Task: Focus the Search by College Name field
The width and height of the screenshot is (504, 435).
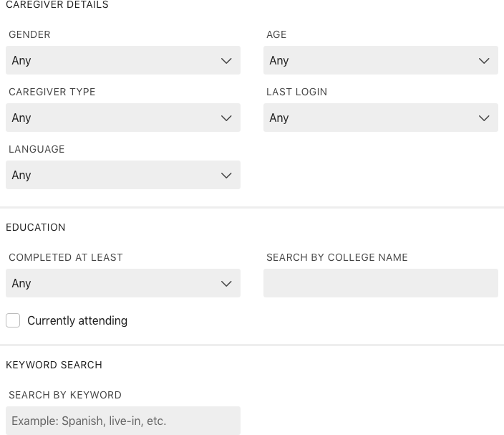Action: click(380, 284)
